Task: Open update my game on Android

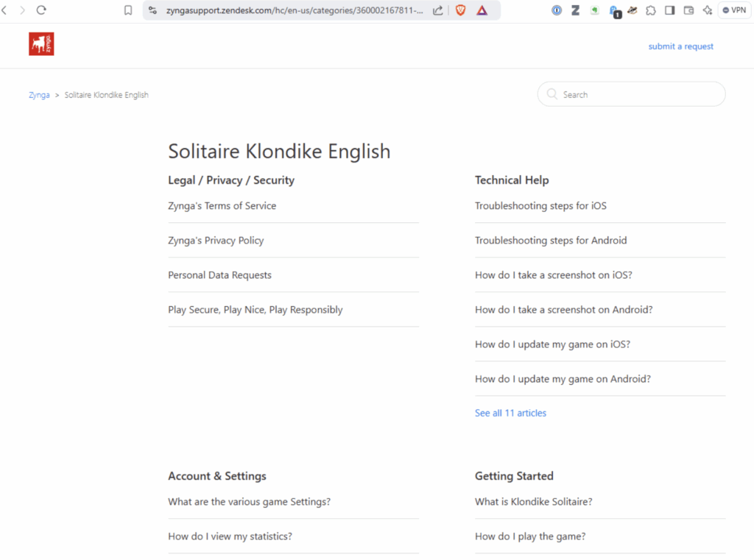Action: click(x=563, y=379)
